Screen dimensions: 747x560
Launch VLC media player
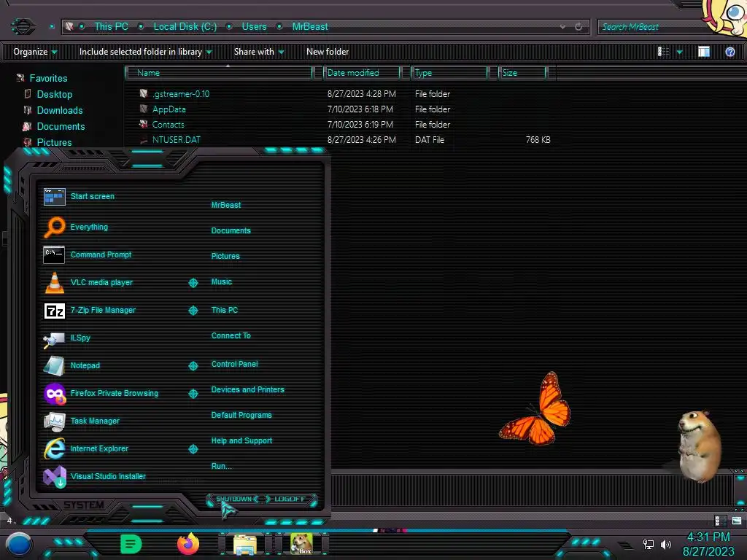[88, 282]
